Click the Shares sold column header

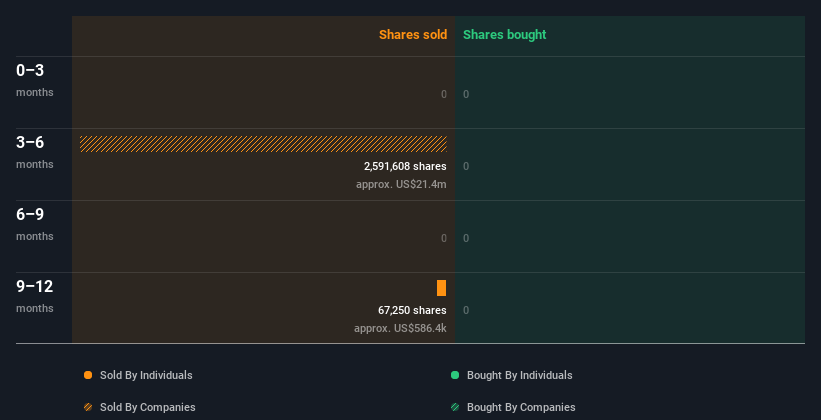click(413, 35)
